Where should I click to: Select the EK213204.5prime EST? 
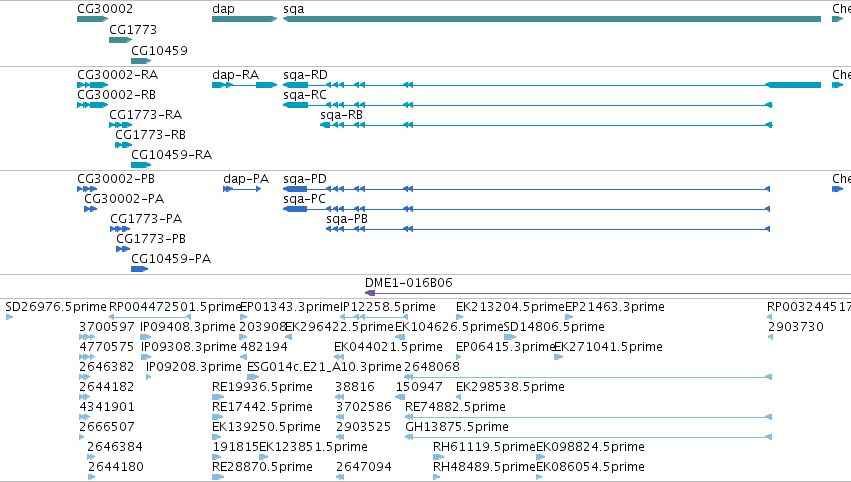pos(460,317)
